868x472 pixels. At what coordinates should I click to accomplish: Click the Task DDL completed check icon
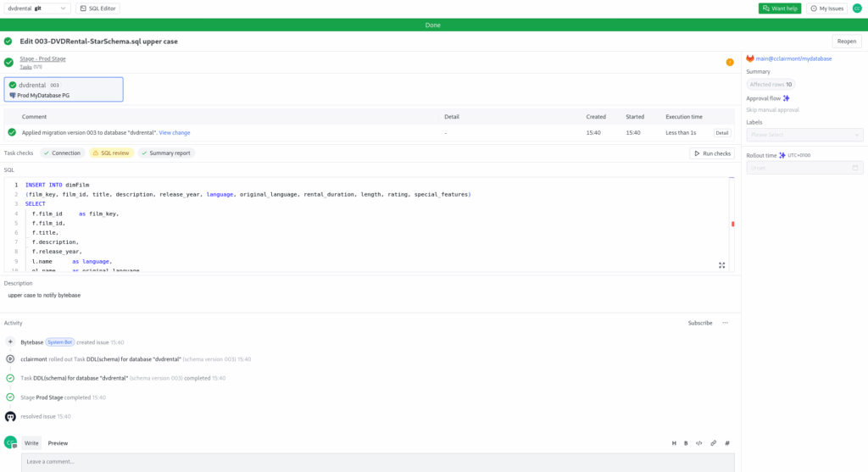(10, 379)
